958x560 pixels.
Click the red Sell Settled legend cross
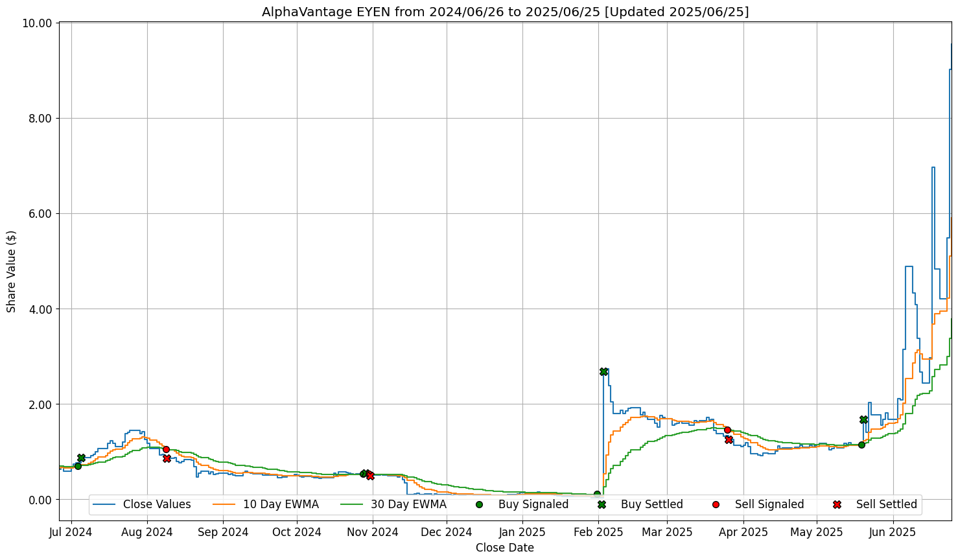tap(837, 504)
